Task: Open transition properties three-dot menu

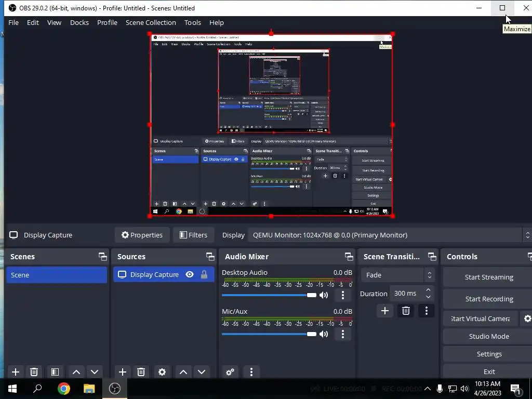Action: coord(427,311)
